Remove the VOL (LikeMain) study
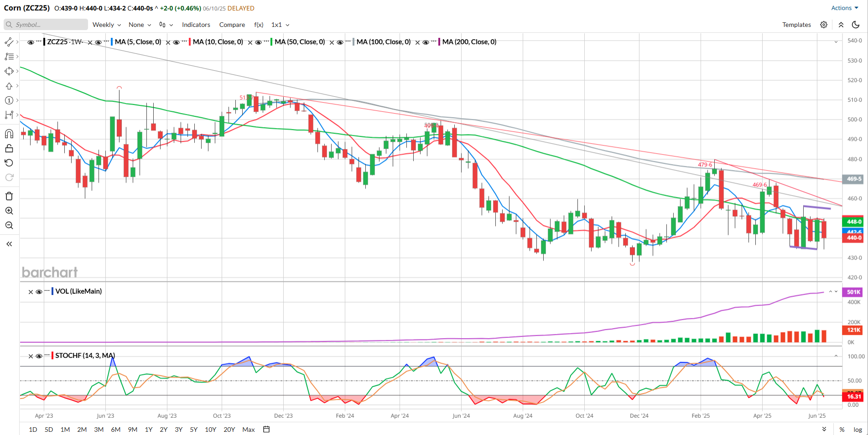Screen dimensions: 868x435 (31, 292)
